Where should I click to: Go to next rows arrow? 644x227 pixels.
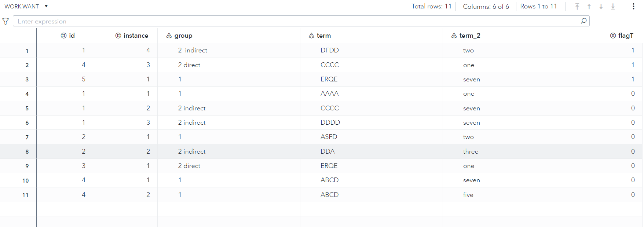(x=601, y=7)
